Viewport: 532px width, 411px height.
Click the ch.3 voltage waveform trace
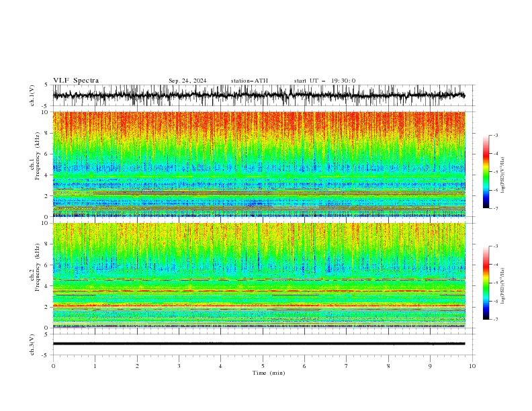[x=259, y=344]
